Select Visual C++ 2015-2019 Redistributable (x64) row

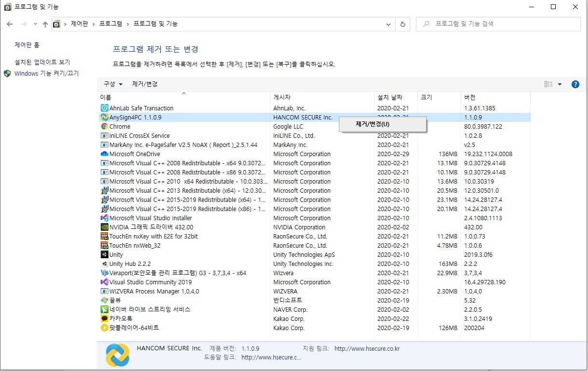click(x=314, y=200)
